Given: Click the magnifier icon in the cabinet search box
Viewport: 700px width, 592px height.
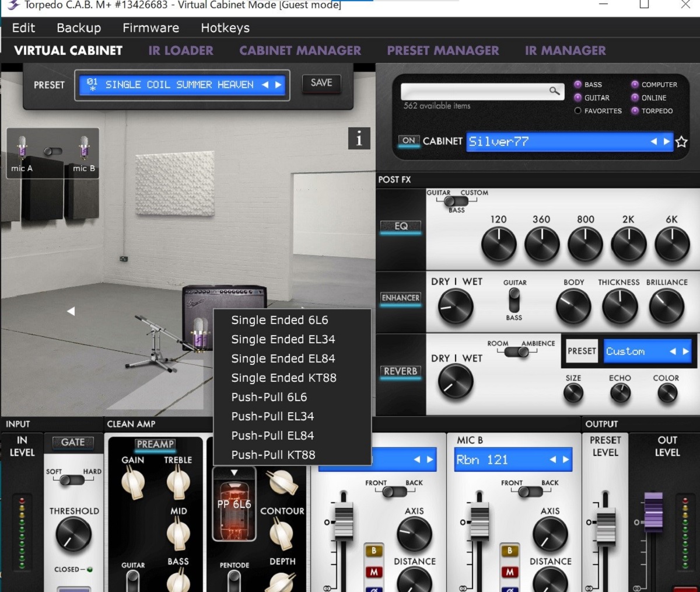Looking at the screenshot, I should coord(555,90).
